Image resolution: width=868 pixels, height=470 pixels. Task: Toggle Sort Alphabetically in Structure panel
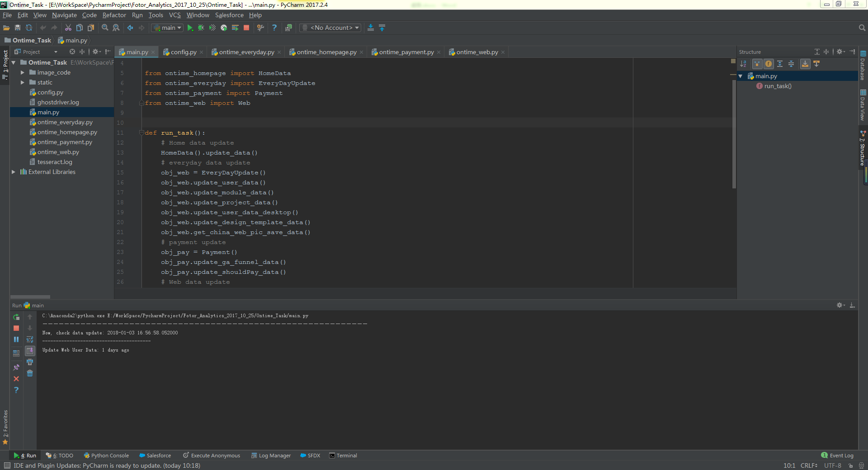[743, 64]
